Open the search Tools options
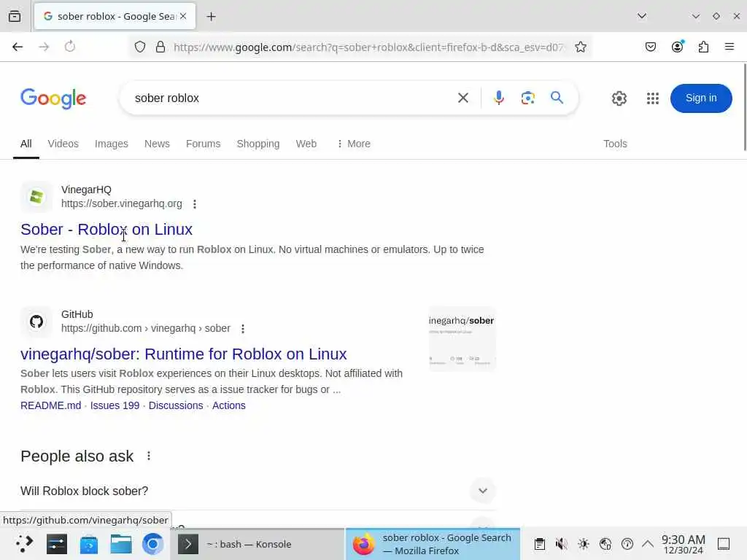747x560 pixels. [x=615, y=144]
